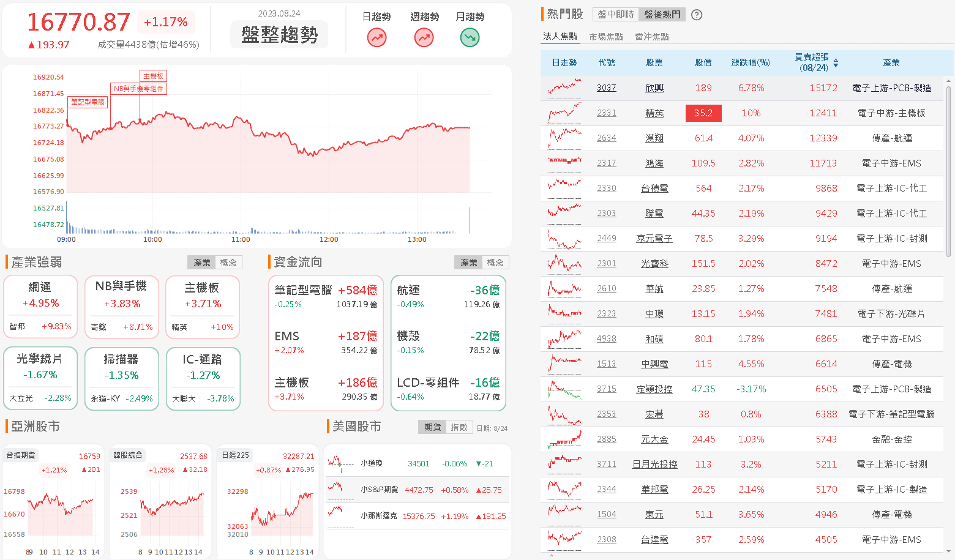Screen dimensions: 955x560
Task: Click the 筆記型電腦 fund flow entry
Action: (326, 296)
